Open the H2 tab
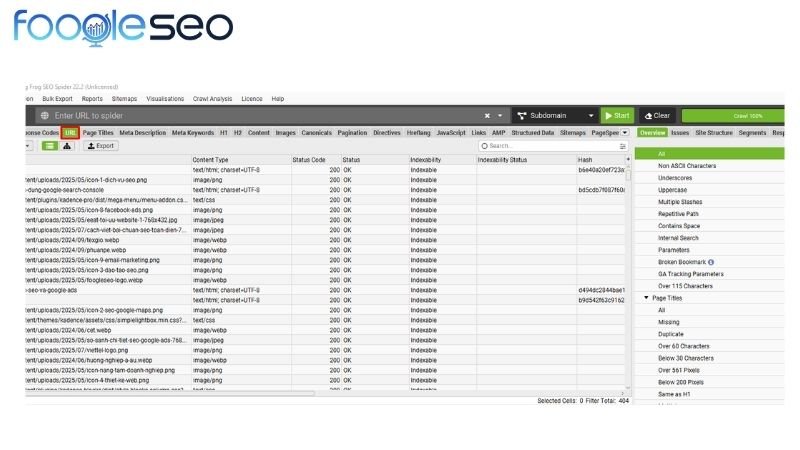 [x=238, y=133]
